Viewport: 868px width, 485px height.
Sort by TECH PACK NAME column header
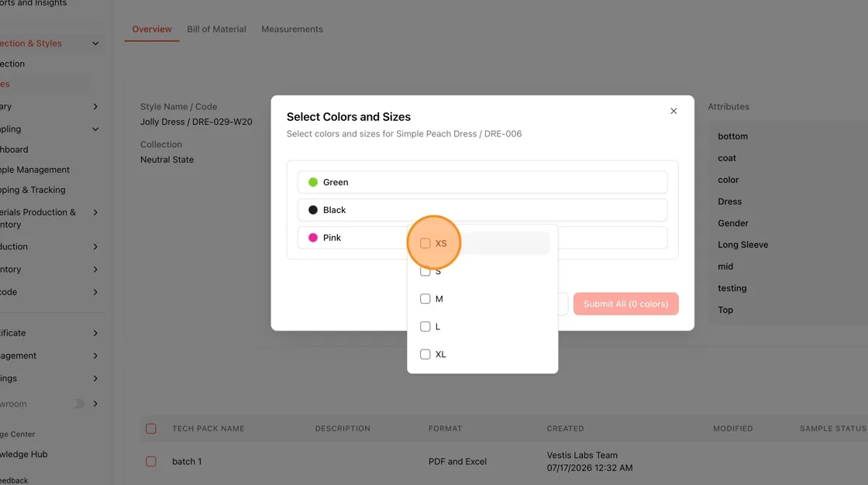(x=208, y=428)
